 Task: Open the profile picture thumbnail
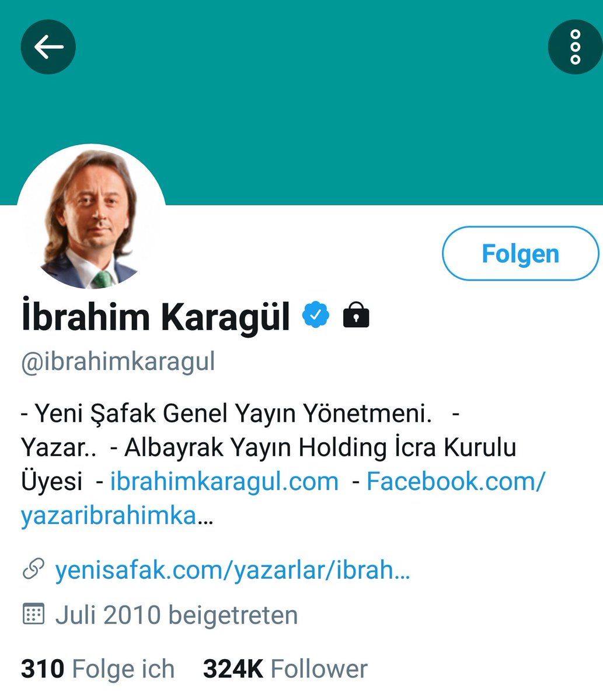tap(91, 217)
